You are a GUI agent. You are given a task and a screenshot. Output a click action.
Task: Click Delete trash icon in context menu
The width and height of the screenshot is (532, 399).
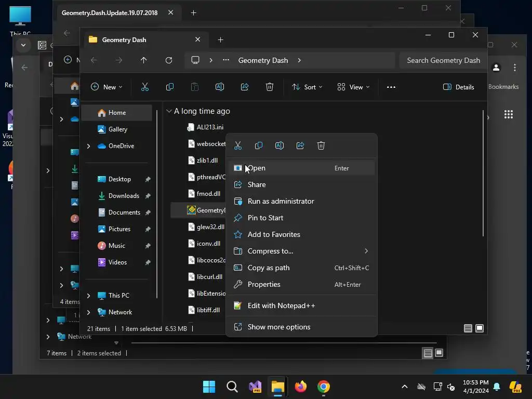pyautogui.click(x=321, y=145)
